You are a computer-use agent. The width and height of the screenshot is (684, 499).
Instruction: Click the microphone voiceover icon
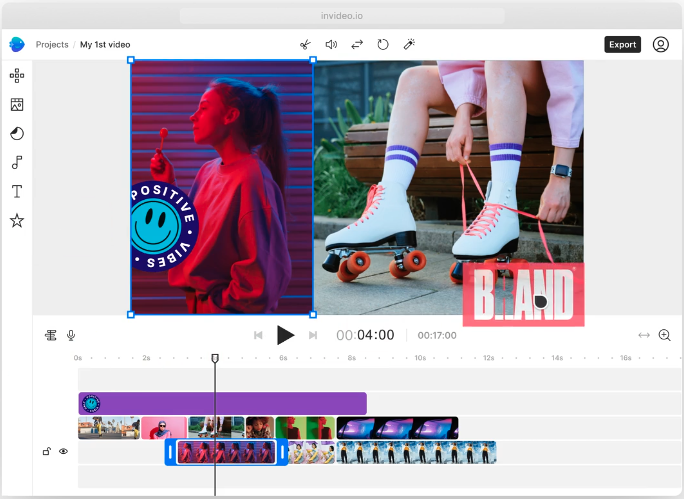click(71, 335)
